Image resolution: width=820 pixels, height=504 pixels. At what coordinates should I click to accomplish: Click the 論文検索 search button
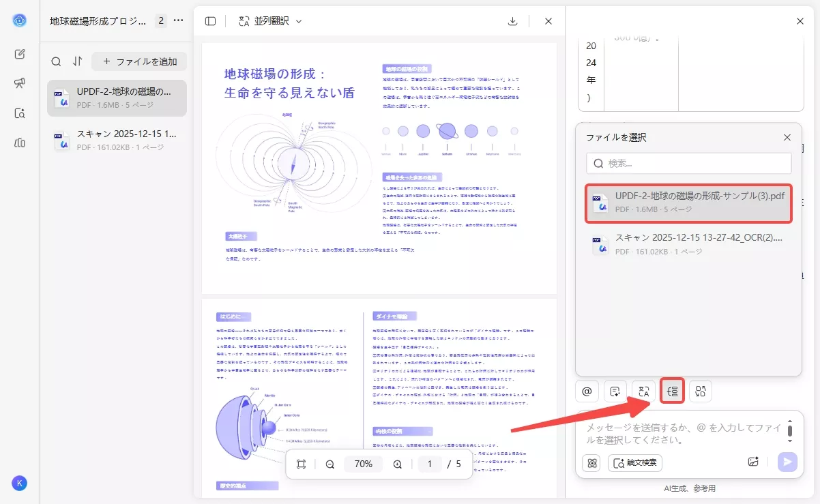[634, 463]
